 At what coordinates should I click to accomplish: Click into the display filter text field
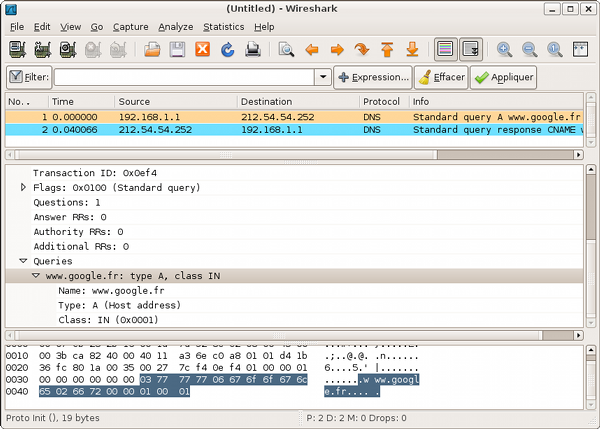coord(184,77)
